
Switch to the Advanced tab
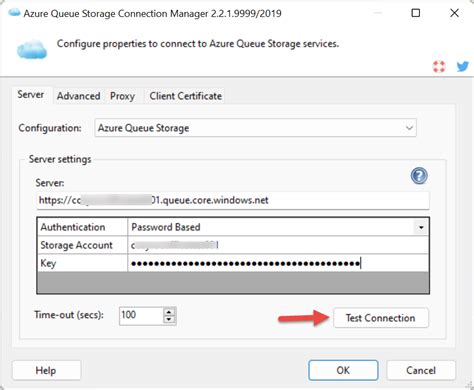[78, 96]
